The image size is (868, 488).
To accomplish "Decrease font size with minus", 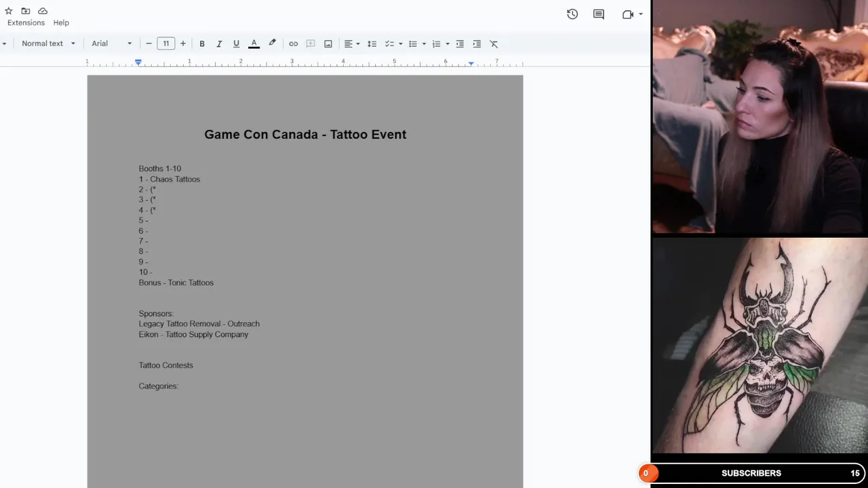I will coord(149,43).
